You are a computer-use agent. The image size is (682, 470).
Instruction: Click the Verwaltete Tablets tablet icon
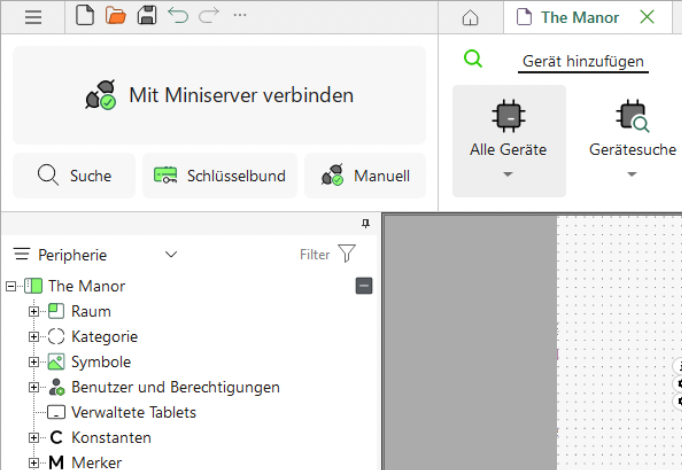click(56, 412)
